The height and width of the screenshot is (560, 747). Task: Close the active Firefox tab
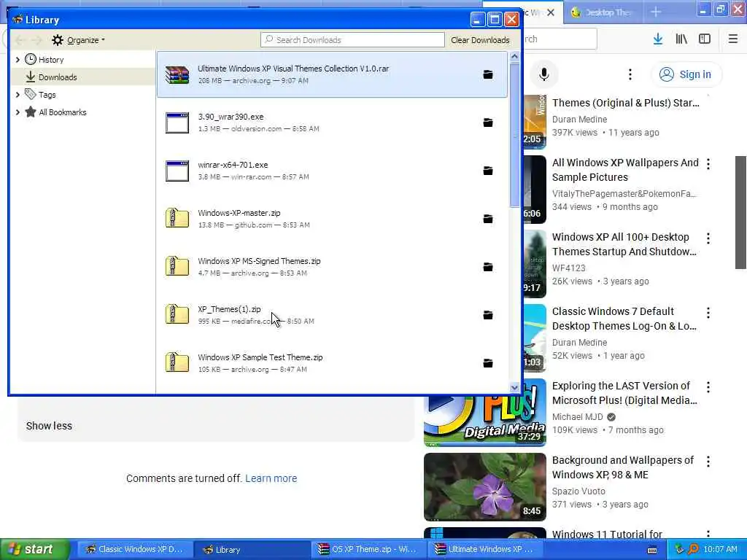(x=551, y=12)
